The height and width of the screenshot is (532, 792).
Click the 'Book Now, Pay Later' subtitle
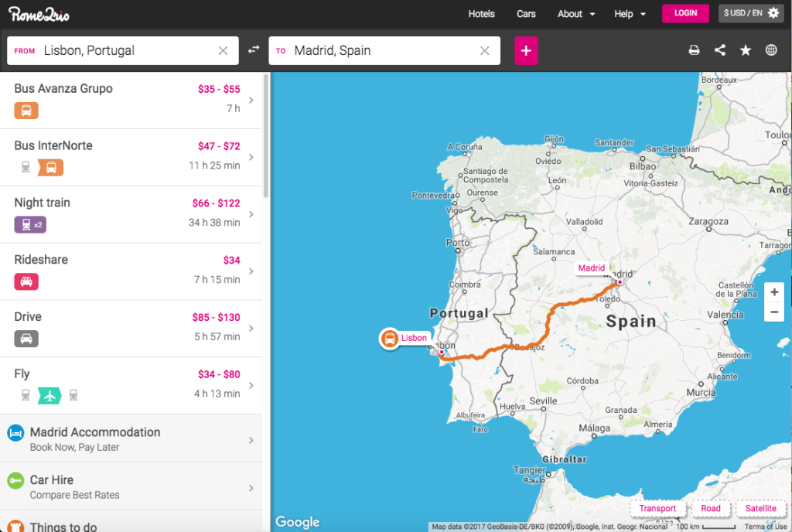74,447
